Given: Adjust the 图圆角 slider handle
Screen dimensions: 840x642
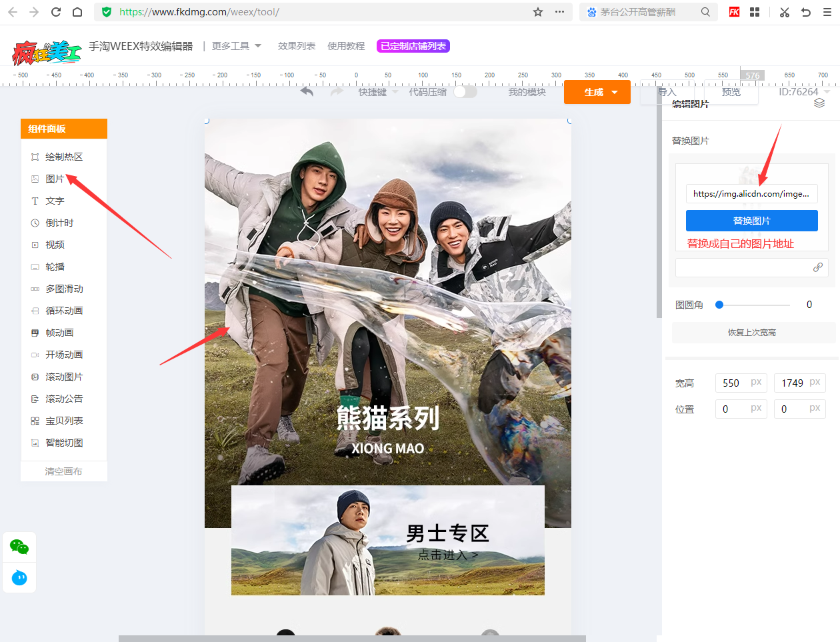Looking at the screenshot, I should click(x=719, y=305).
